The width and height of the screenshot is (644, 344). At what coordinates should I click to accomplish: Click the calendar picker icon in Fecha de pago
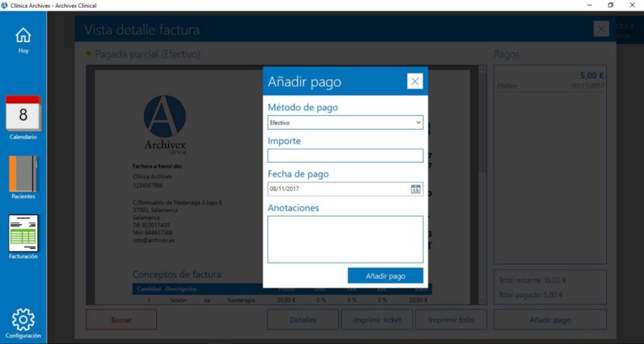[415, 189]
